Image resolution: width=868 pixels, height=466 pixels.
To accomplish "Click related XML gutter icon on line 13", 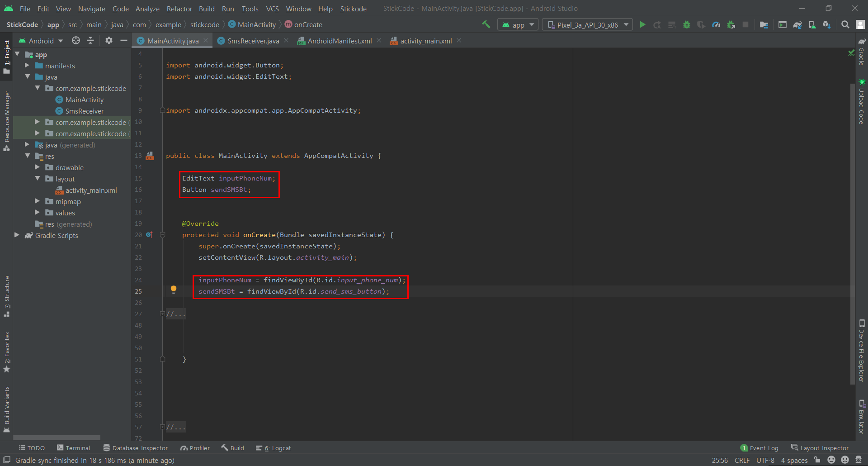I will [x=150, y=156].
